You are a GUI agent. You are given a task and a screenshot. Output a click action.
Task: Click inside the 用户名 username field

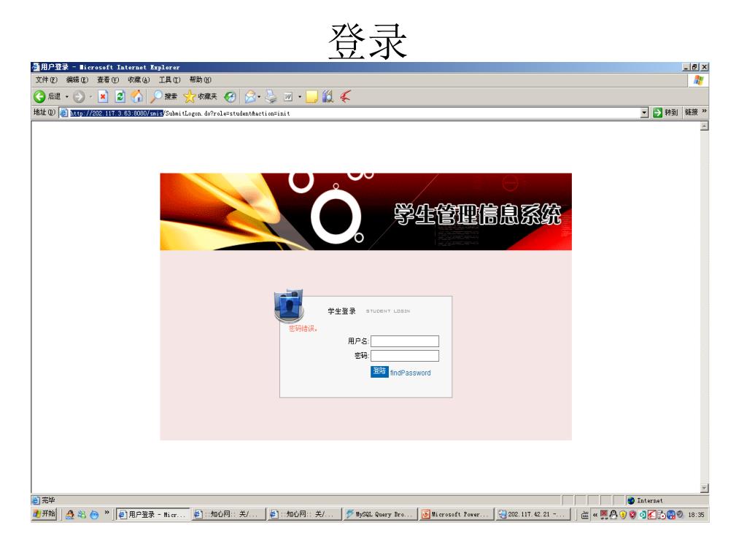pos(405,341)
